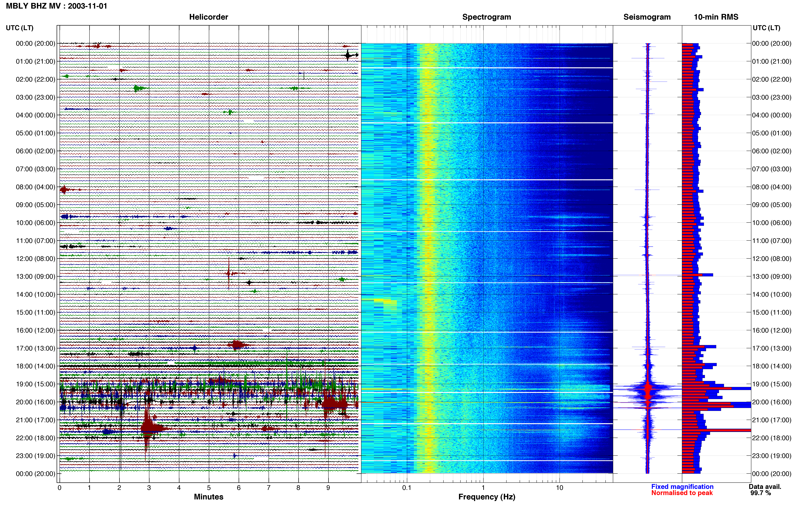Click the 10 Hz frequency tick label

[x=559, y=487]
